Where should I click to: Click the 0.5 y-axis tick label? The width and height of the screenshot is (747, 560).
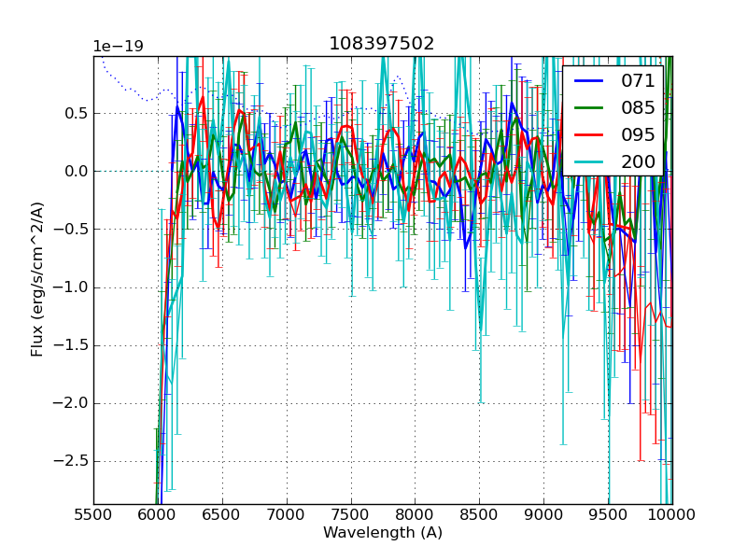tap(74, 113)
